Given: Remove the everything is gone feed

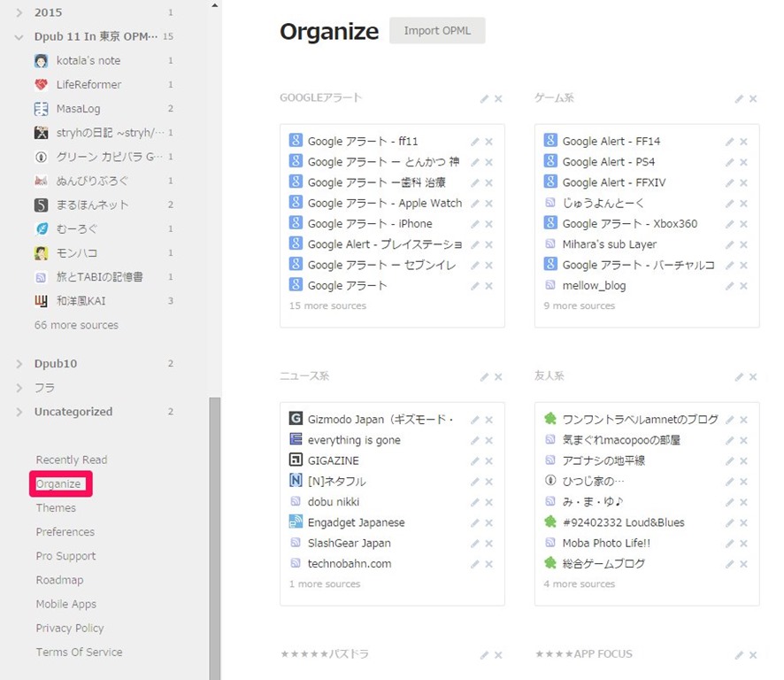Looking at the screenshot, I should [489, 441].
